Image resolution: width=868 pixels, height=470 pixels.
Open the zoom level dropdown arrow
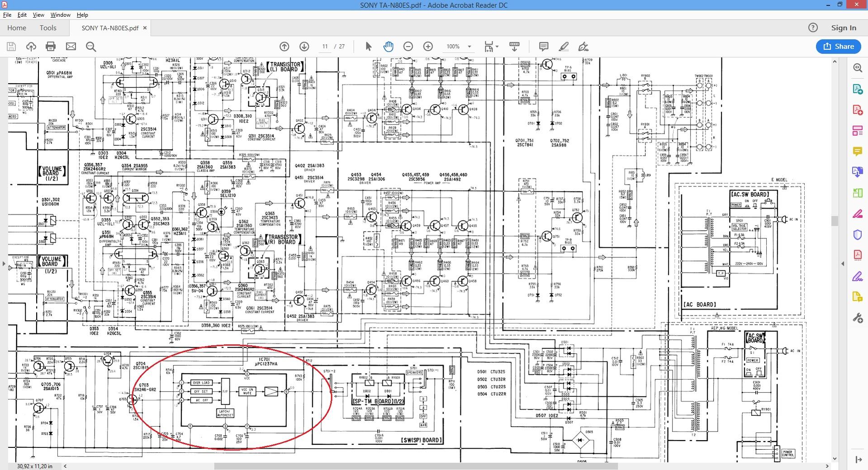(469, 47)
